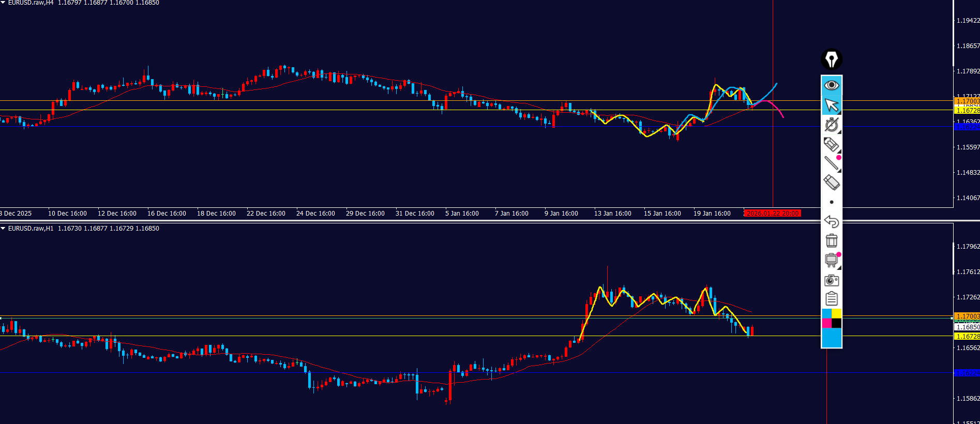The width and height of the screenshot is (980, 424).
Task: Undo the last stroke with the arrow
Action: click(831, 221)
